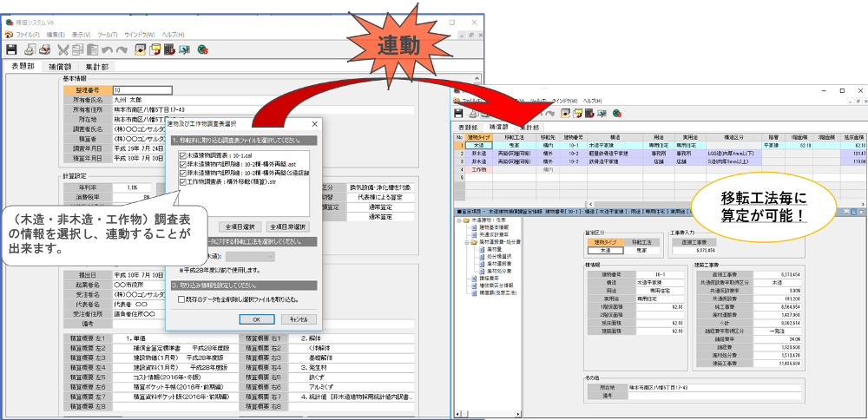This screenshot has height=420, width=868.
Task: Open the ファイル(F) menu
Action: (x=27, y=34)
